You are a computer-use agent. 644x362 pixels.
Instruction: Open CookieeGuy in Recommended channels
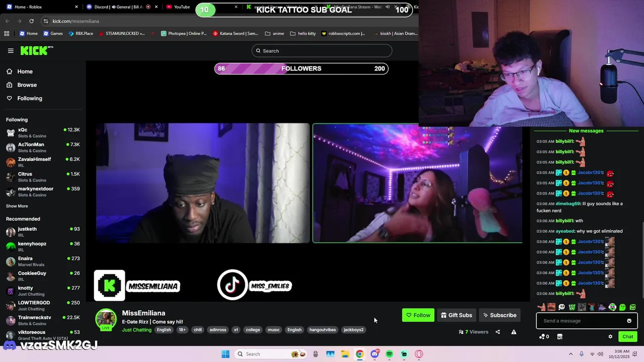pos(43,276)
